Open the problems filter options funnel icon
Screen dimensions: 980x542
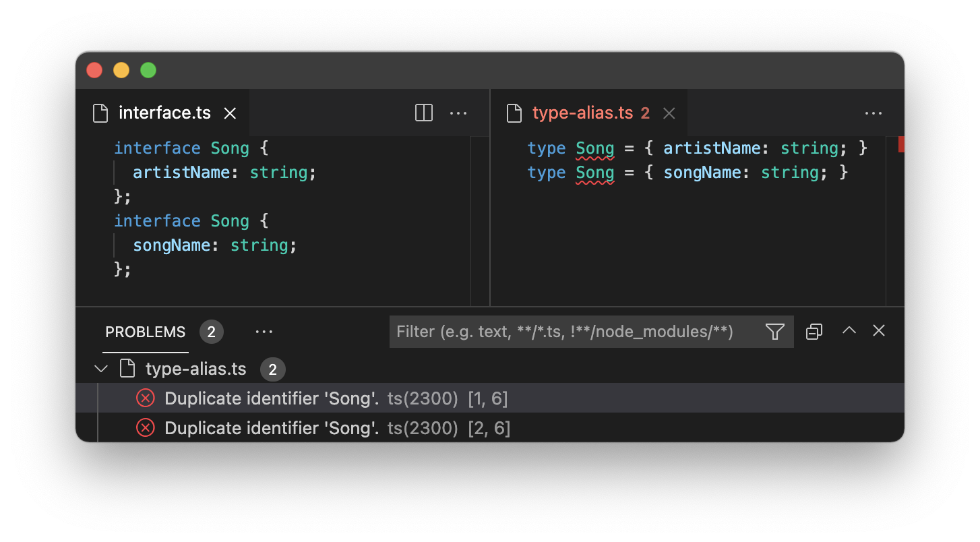(775, 331)
